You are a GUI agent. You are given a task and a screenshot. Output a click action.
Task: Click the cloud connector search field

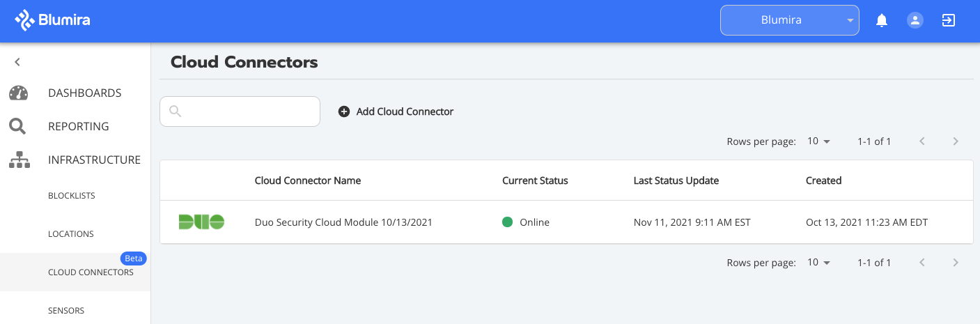[x=240, y=111]
